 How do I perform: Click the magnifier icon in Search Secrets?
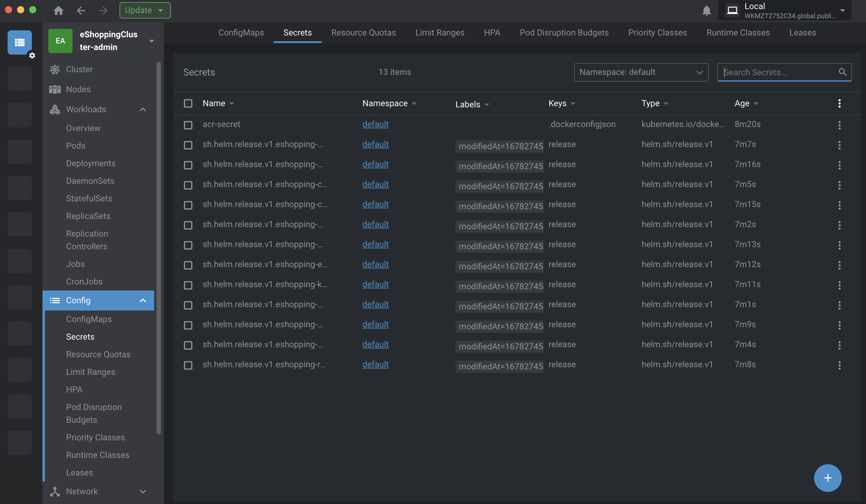click(842, 72)
